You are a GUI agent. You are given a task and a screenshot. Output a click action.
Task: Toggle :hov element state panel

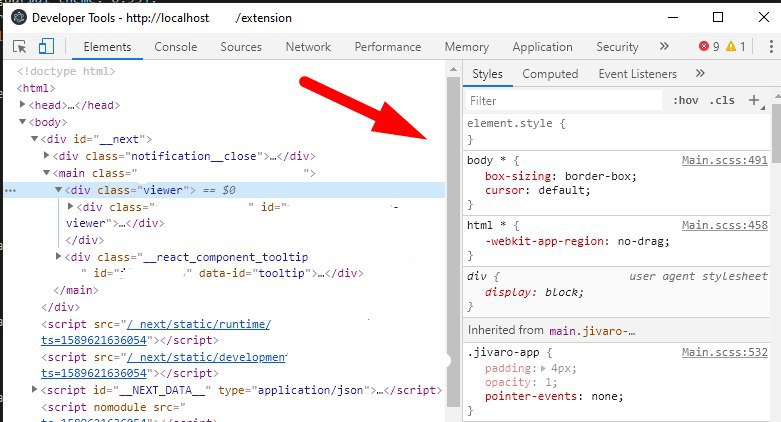(x=685, y=101)
